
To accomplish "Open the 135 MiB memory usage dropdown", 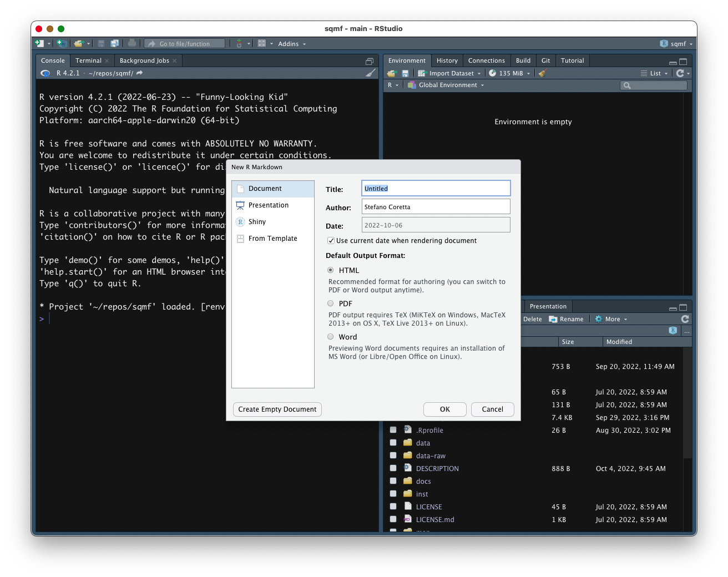I will click(509, 73).
